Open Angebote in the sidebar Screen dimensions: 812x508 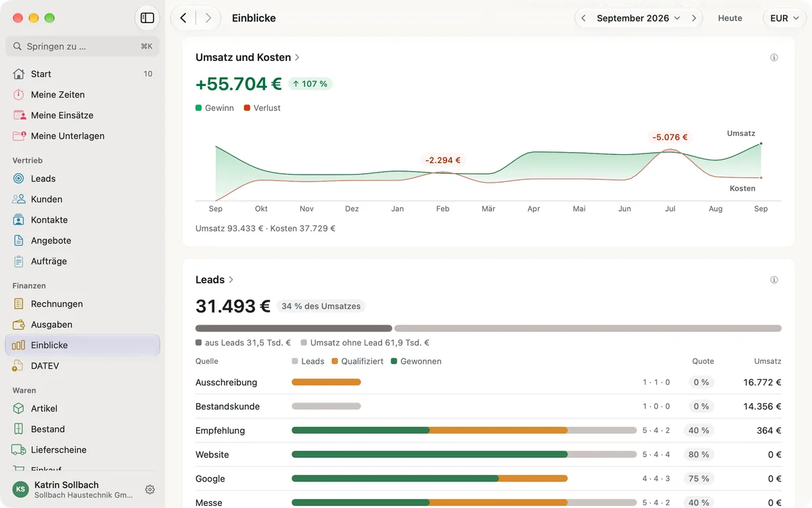[83, 240]
